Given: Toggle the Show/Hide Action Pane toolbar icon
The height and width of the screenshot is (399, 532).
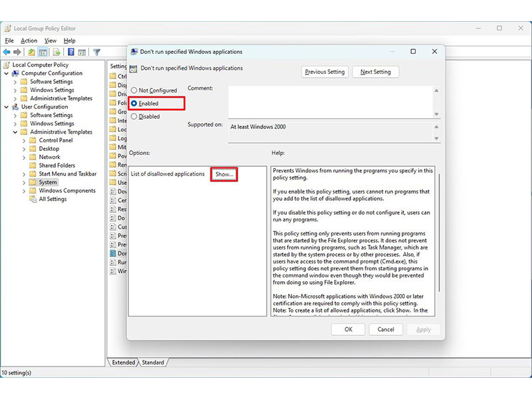Looking at the screenshot, I should [82, 53].
